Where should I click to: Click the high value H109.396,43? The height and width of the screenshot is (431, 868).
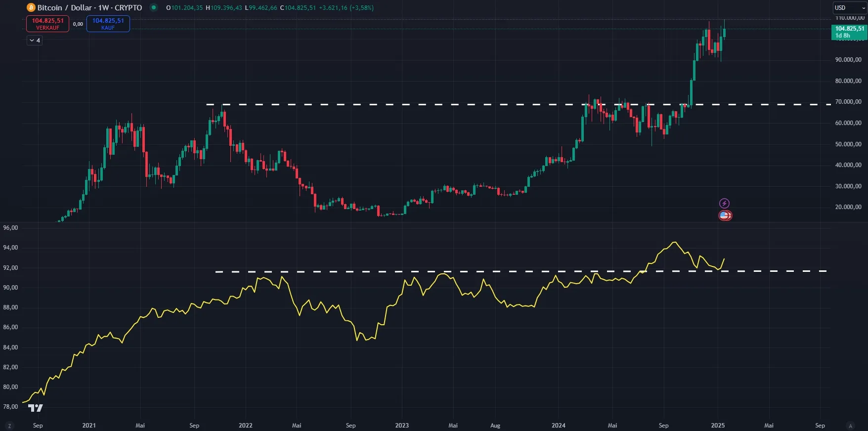(224, 8)
